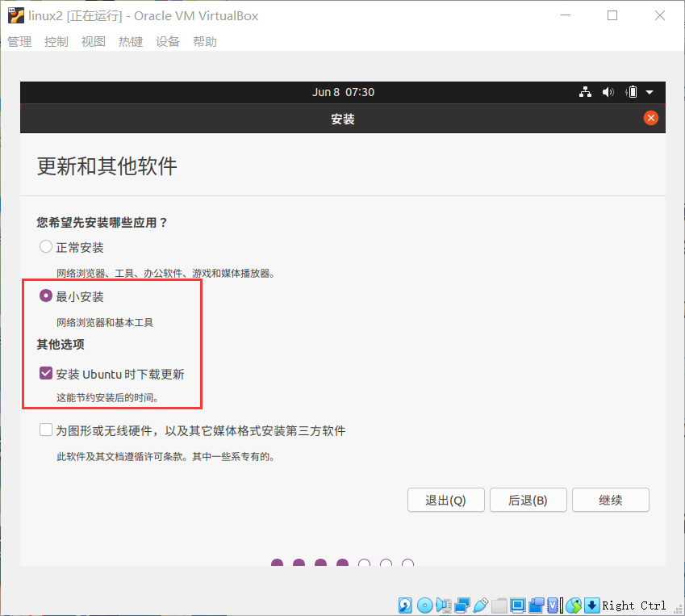Click the network adapters status icon
685x616 pixels.
click(x=462, y=606)
